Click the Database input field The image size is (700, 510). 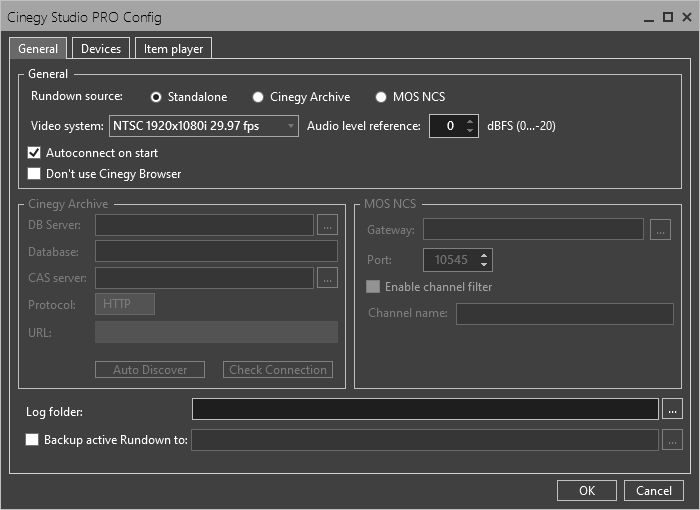pyautogui.click(x=217, y=251)
